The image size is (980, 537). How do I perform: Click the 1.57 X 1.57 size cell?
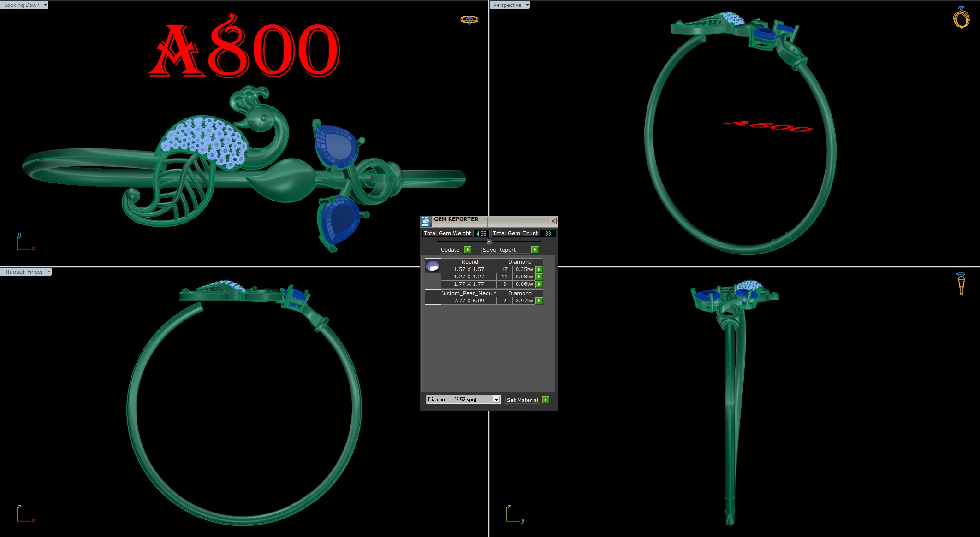(x=469, y=269)
